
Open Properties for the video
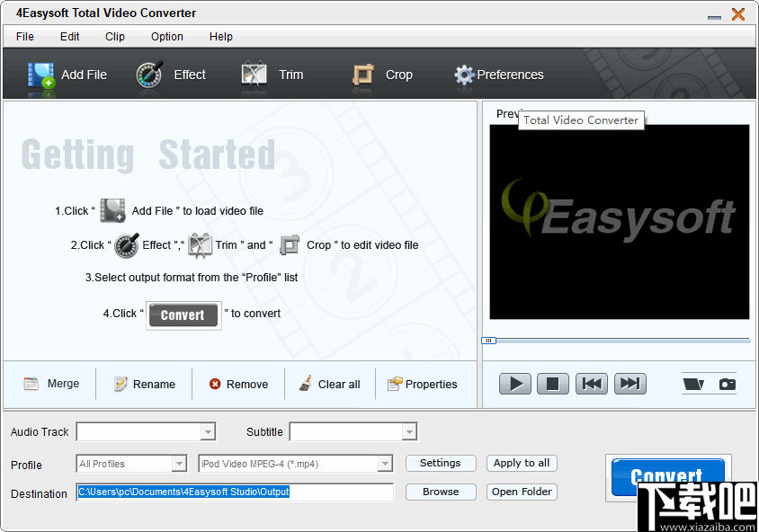click(394, 384)
